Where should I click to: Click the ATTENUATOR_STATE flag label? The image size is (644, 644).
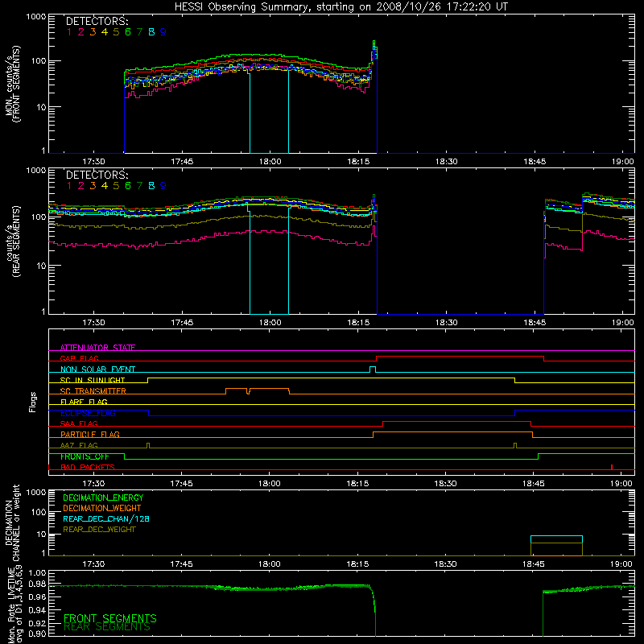coord(97,348)
